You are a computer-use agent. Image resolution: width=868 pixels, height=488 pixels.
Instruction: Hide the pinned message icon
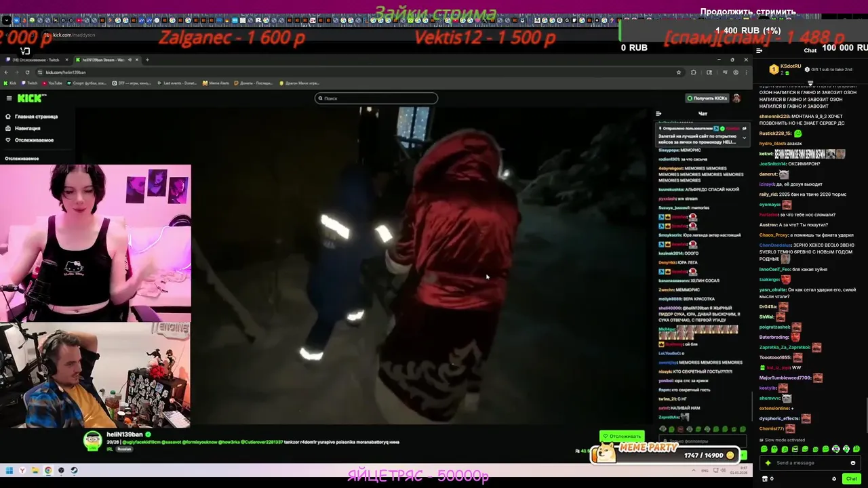(x=744, y=128)
